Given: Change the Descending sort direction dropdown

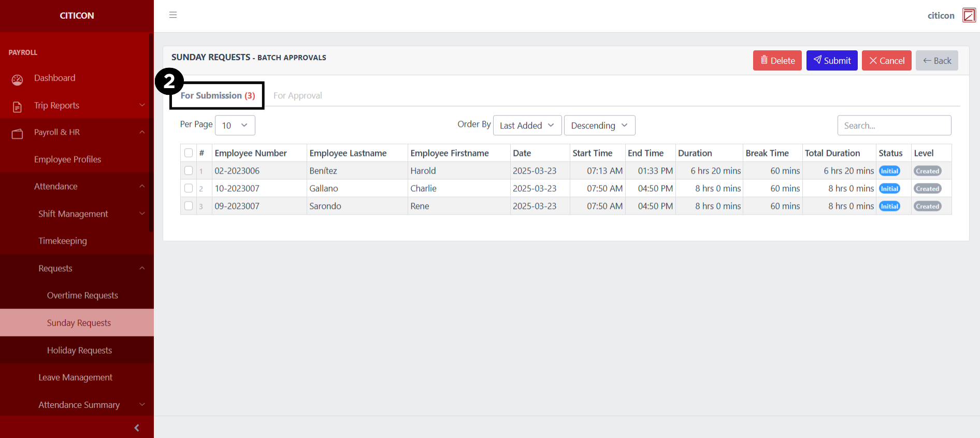Looking at the screenshot, I should pyautogui.click(x=599, y=125).
